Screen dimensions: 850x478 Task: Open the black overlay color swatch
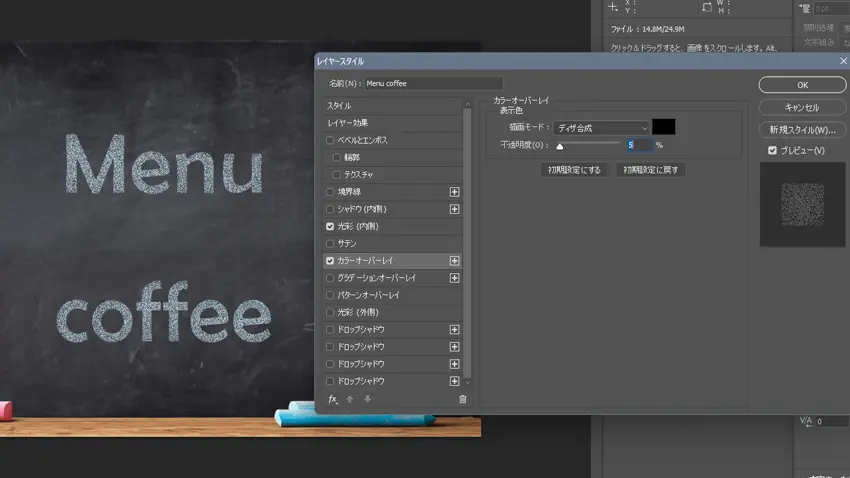[664, 127]
